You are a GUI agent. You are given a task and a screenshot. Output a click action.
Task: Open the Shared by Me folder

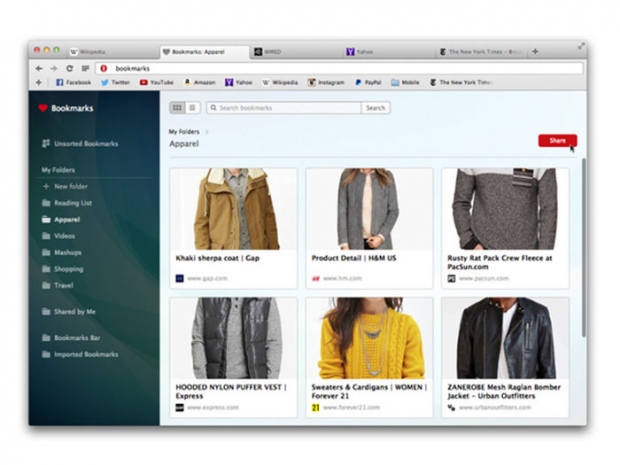(74, 312)
